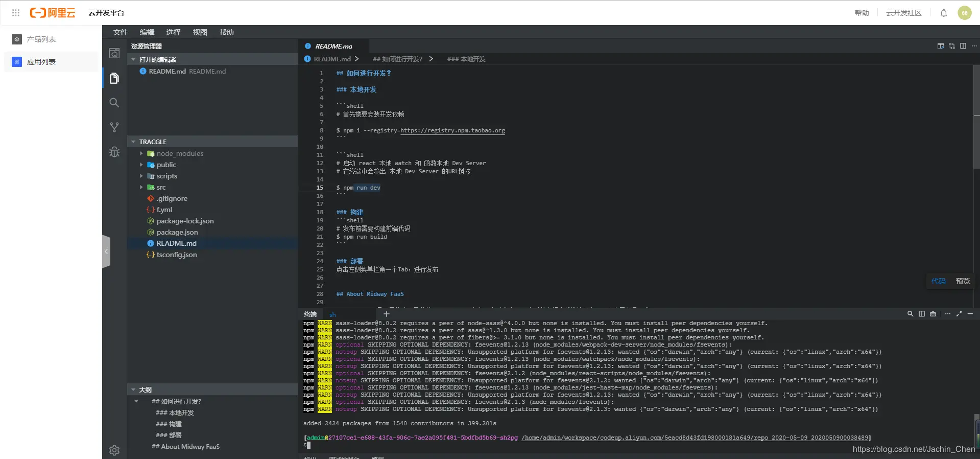Click the 产品列表 nav label
The width and height of the screenshot is (980, 459).
pyautogui.click(x=41, y=39)
